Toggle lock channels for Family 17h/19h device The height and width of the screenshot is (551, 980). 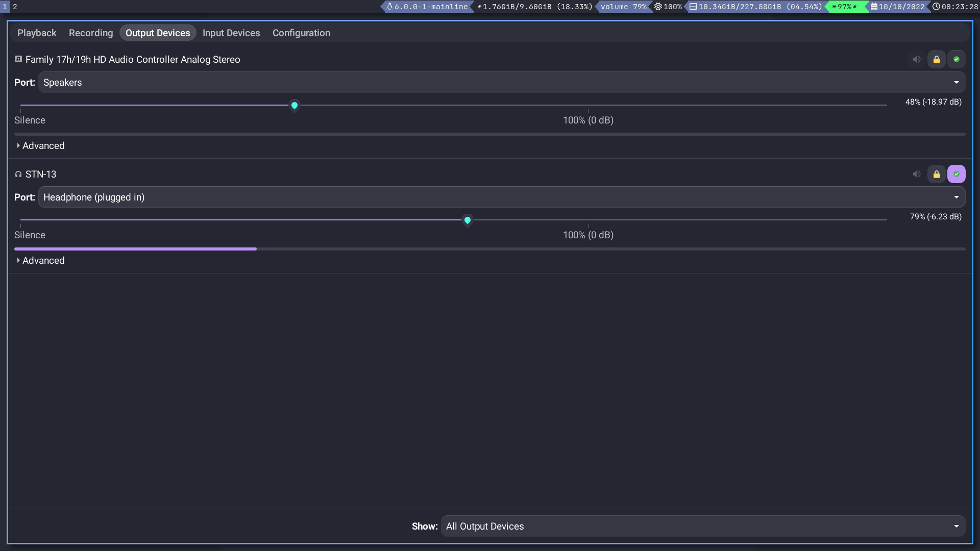click(937, 60)
